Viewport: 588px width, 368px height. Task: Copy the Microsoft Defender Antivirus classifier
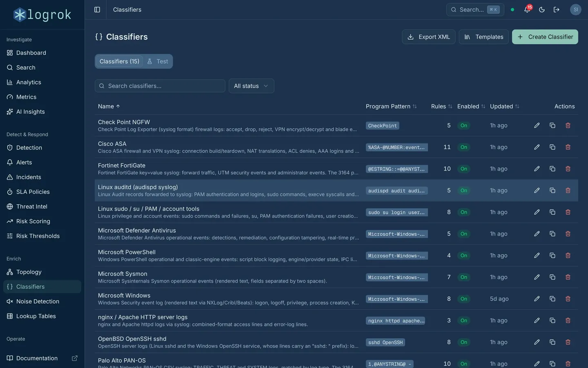552,234
